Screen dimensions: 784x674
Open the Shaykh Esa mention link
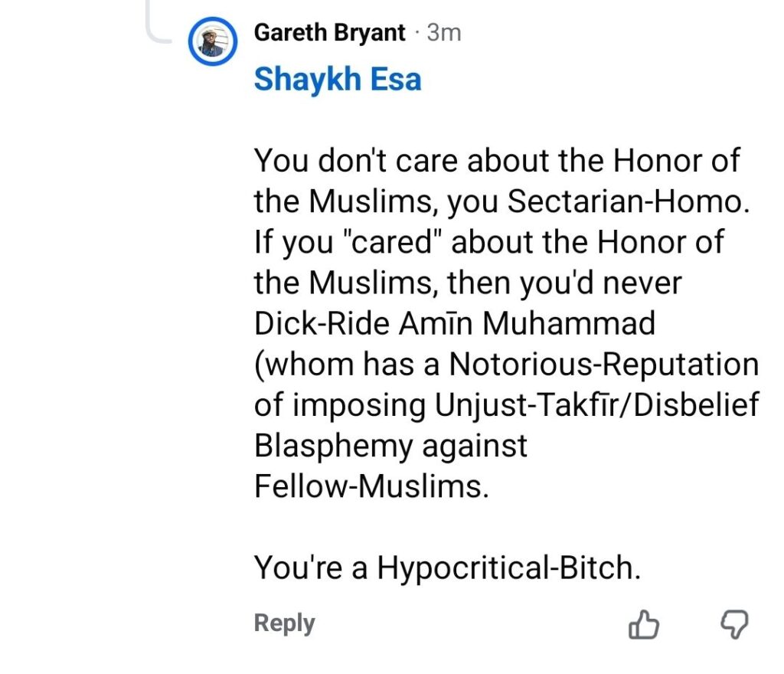337,79
